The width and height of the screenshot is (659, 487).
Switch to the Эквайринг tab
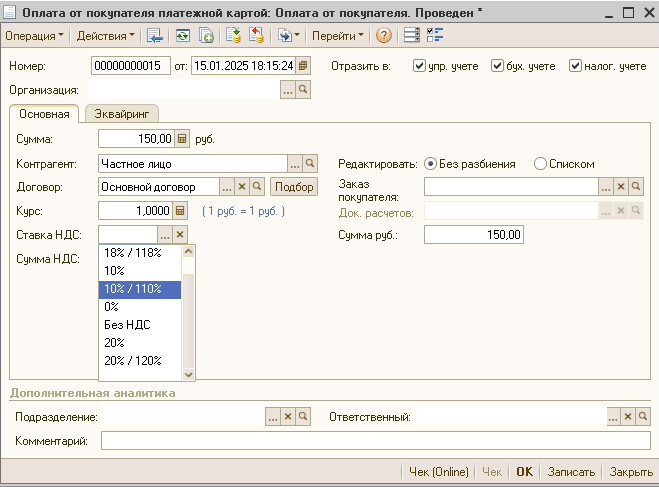(122, 114)
